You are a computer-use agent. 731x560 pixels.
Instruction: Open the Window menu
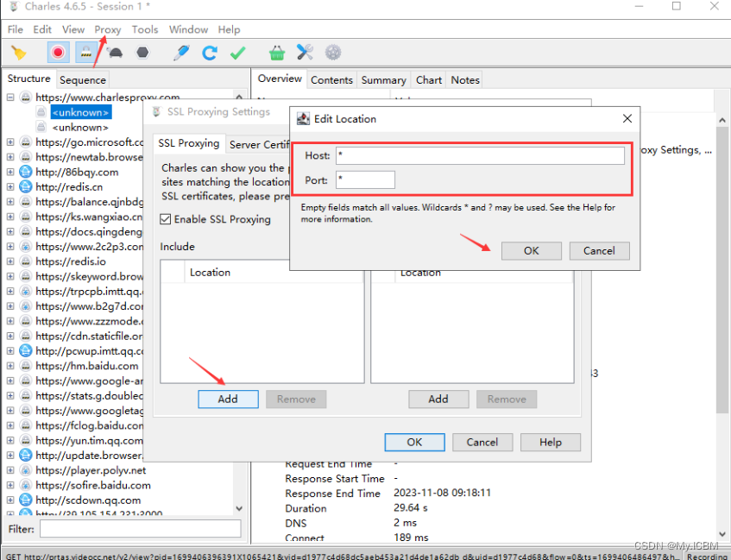coord(188,29)
